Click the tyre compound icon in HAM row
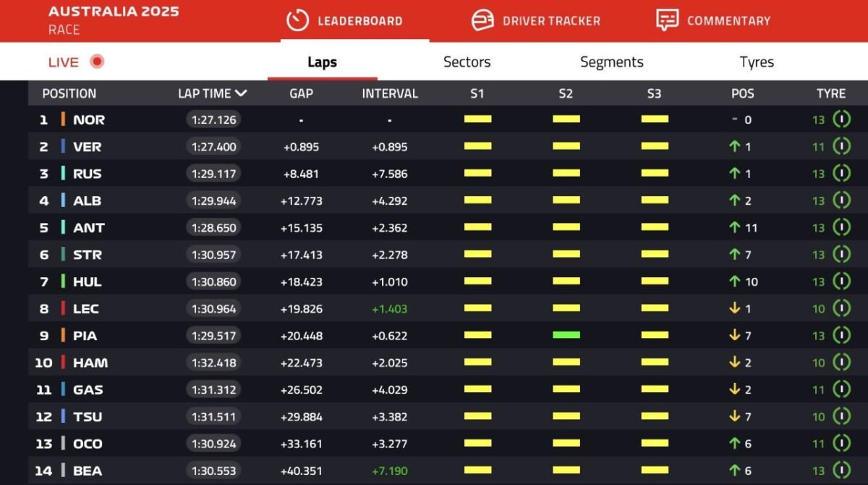 841,363
